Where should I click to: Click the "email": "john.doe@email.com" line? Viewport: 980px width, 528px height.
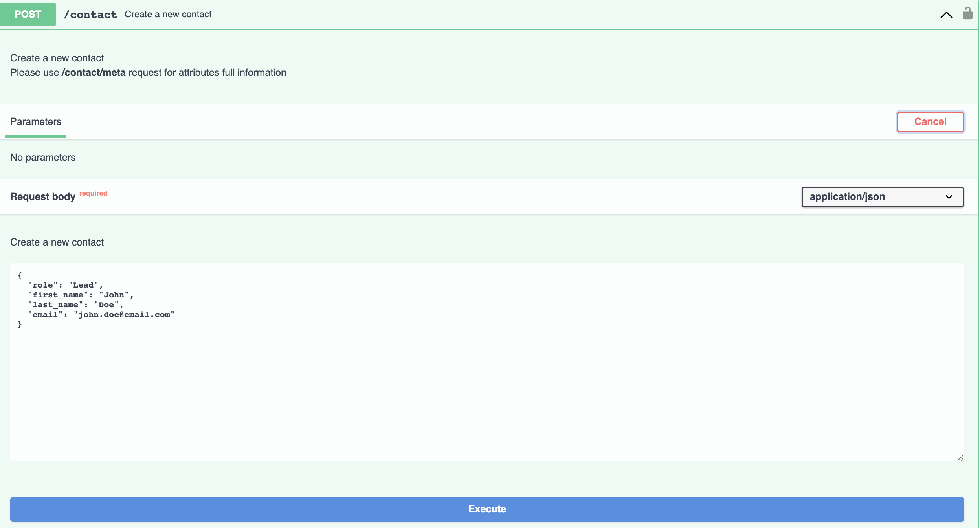101,315
